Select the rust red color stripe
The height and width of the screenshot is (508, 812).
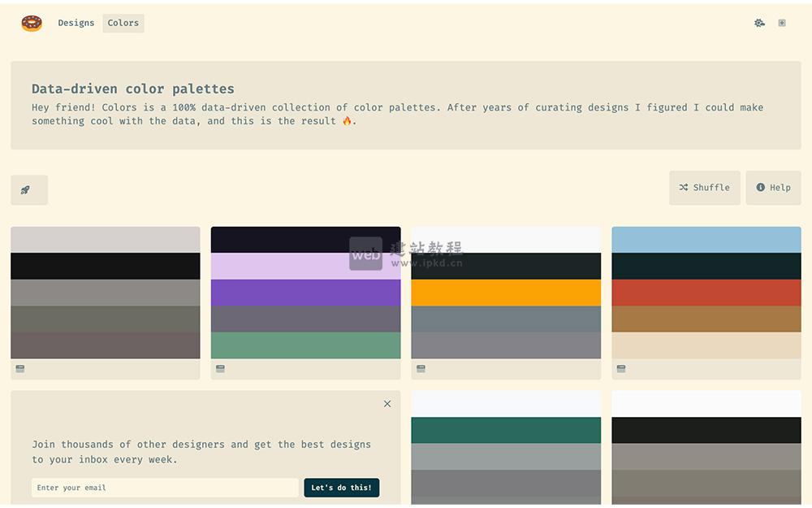pos(706,293)
